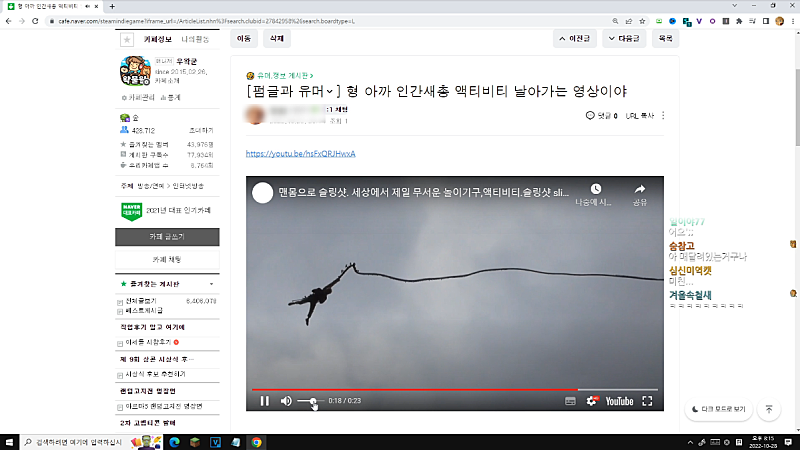Open the post's three-dot more menu
Screen dimensions: 800x450
(x=663, y=116)
